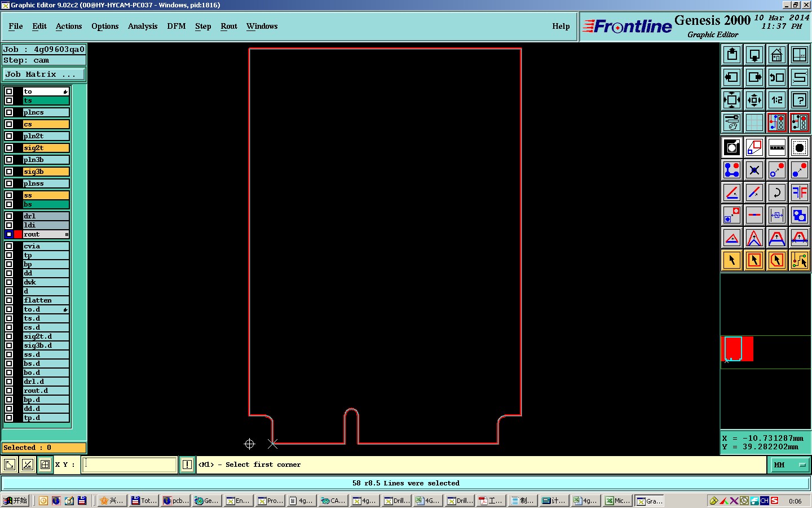Viewport: 812px width, 508px height.
Task: Click the mirrored F flip icon
Action: click(800, 192)
